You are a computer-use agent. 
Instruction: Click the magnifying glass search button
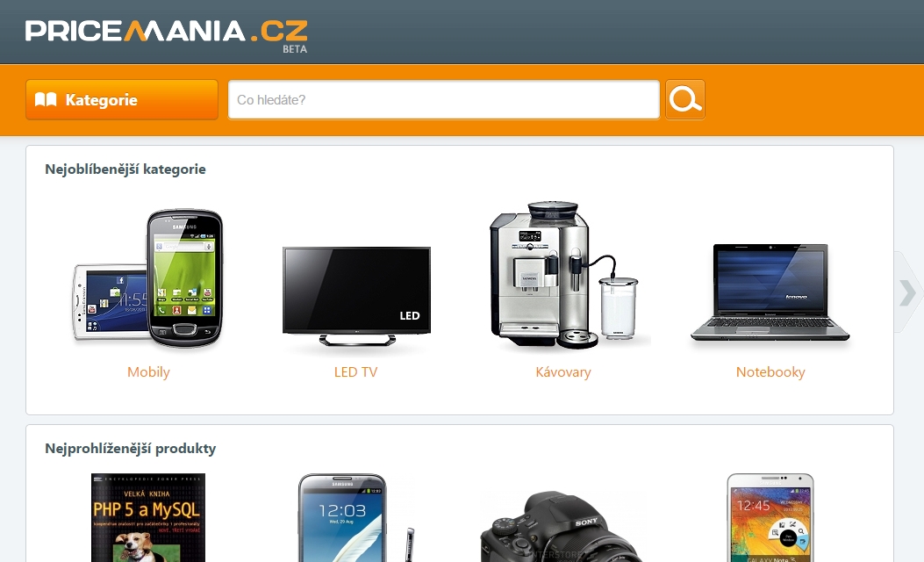click(x=684, y=99)
